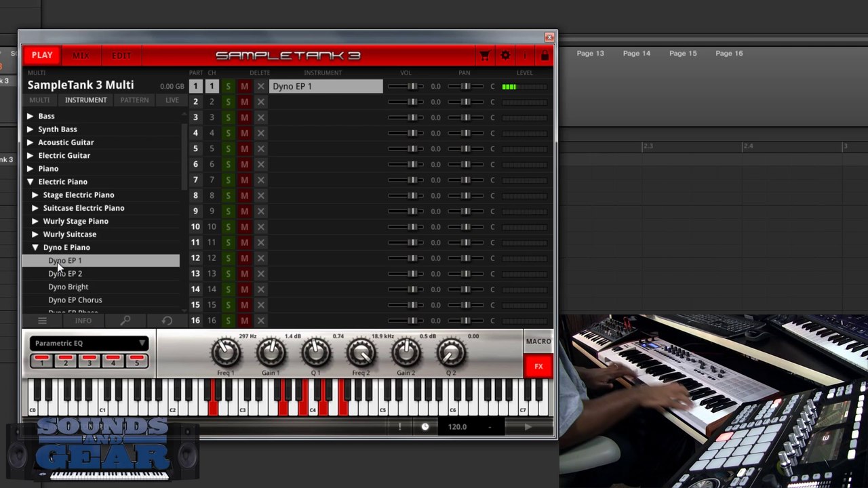Viewport: 868px width, 488px height.
Task: Adjust part 1 pan slider
Action: point(466,87)
